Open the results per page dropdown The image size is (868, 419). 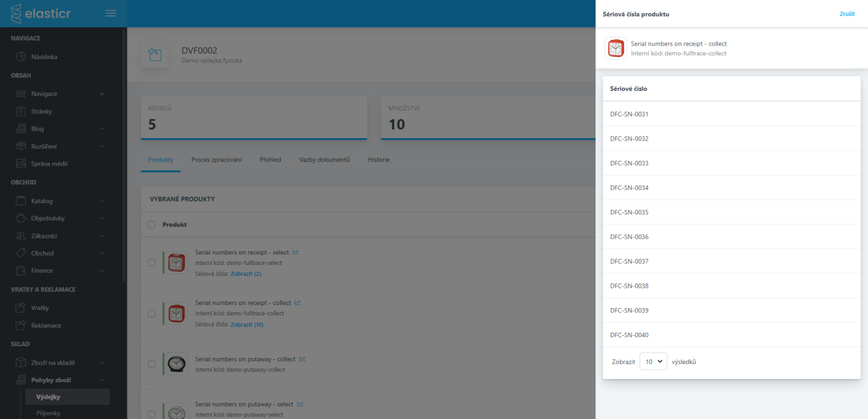[653, 362]
